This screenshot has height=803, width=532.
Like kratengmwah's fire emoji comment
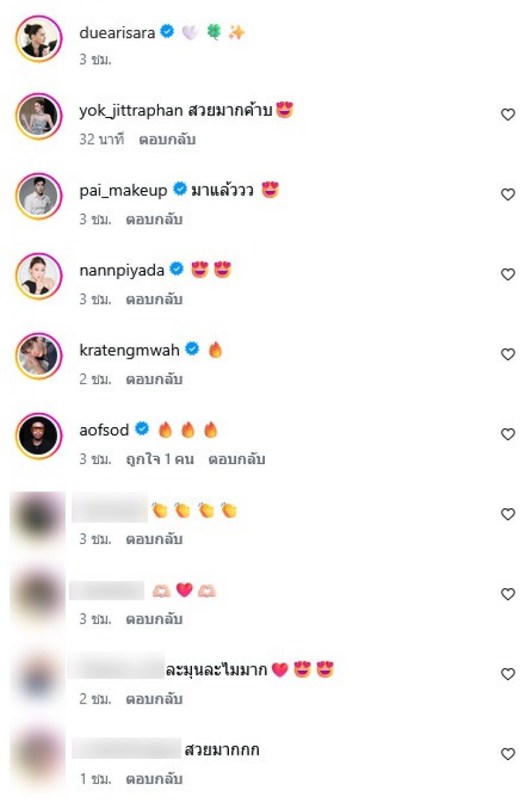[508, 354]
